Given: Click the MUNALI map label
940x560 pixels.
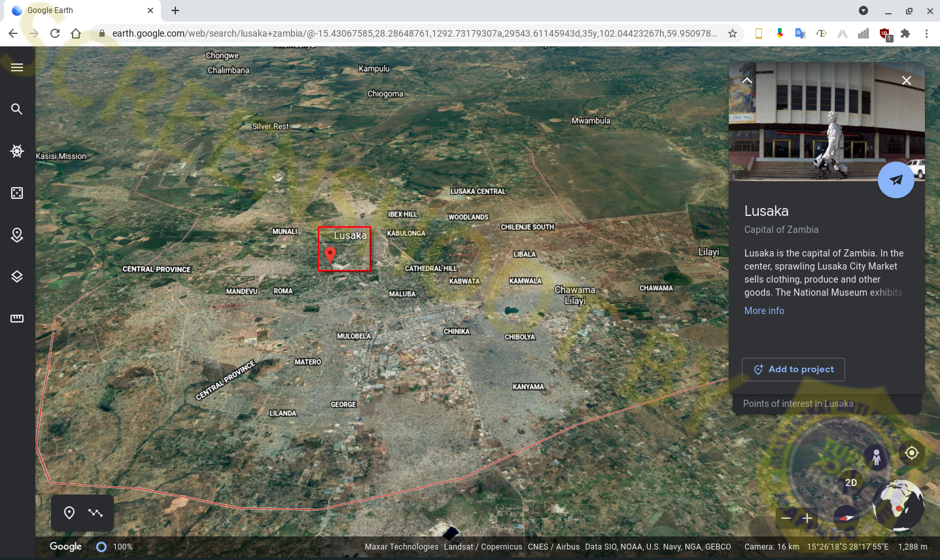Looking at the screenshot, I should pos(285,232).
